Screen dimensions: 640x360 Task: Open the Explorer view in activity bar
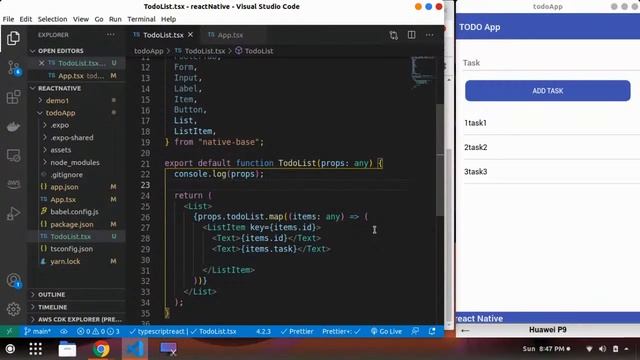[13, 38]
